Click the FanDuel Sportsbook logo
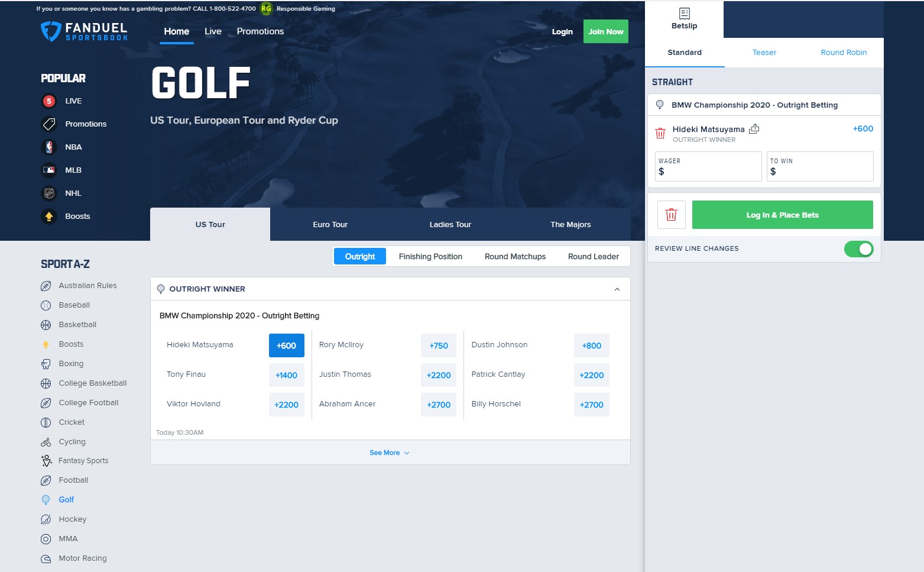Screen dimensions: 924x572 coord(84,31)
